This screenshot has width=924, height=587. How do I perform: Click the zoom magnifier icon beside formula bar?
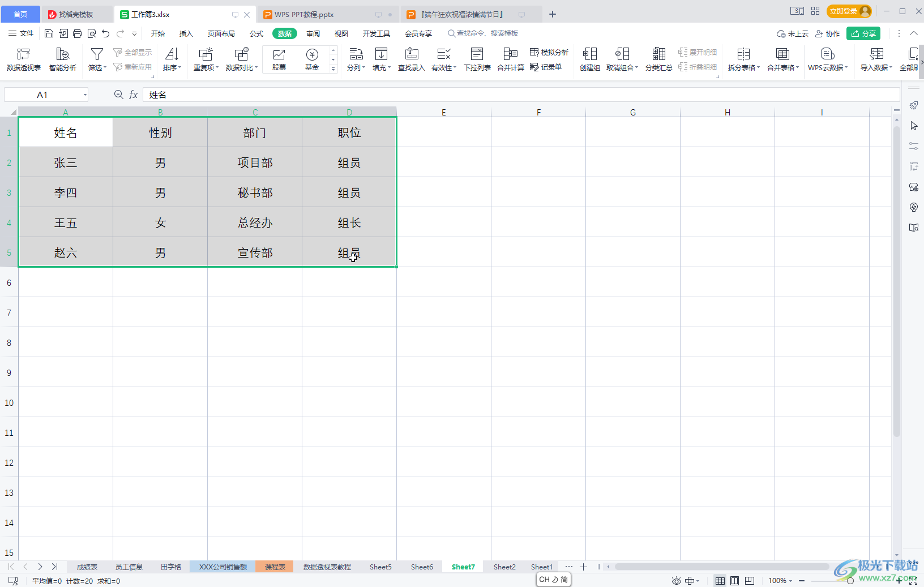pos(118,95)
